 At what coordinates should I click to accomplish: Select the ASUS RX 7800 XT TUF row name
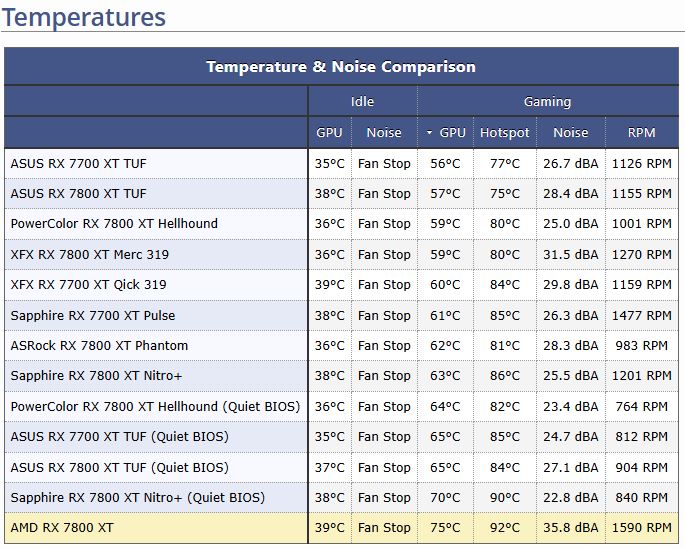[x=78, y=193]
